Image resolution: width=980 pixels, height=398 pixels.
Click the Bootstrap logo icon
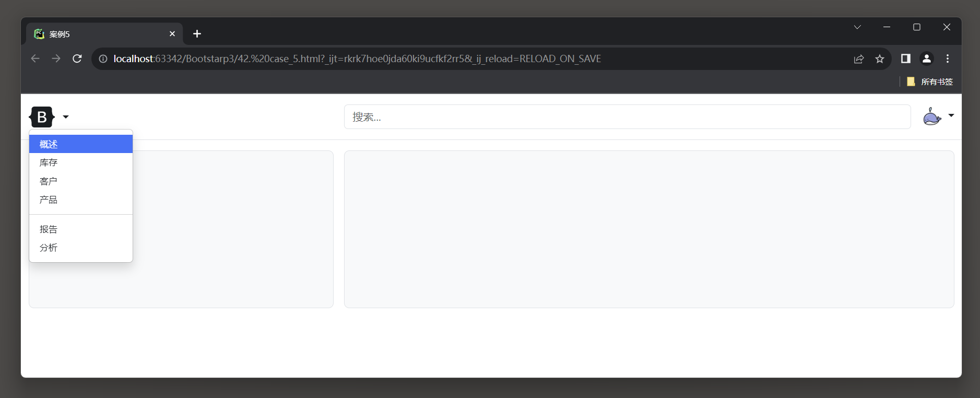pyautogui.click(x=42, y=117)
